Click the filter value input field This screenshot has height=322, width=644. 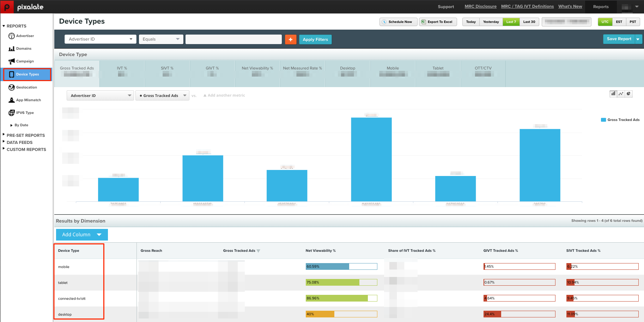[x=233, y=39]
